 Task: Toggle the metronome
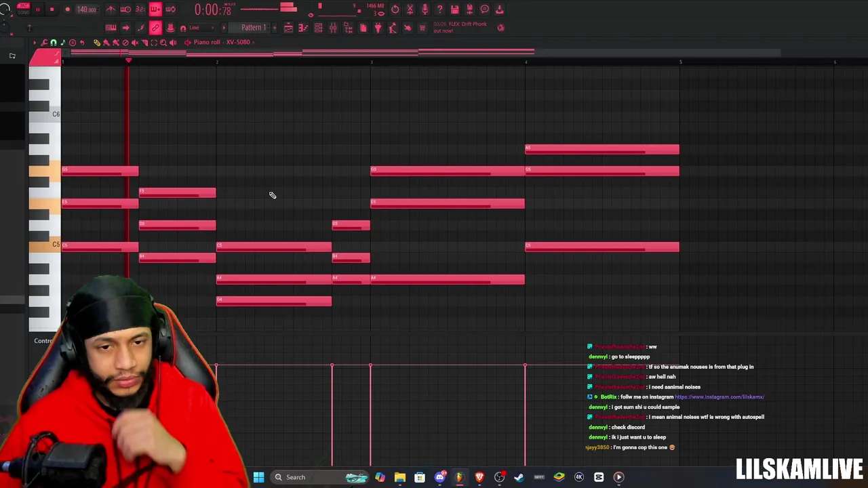click(x=111, y=9)
